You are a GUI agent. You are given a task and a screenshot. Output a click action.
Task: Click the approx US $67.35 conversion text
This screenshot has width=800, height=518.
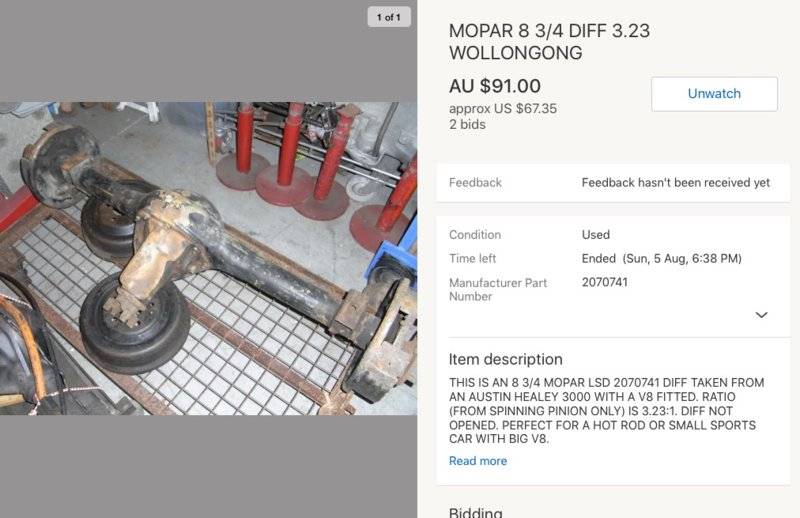click(503, 108)
